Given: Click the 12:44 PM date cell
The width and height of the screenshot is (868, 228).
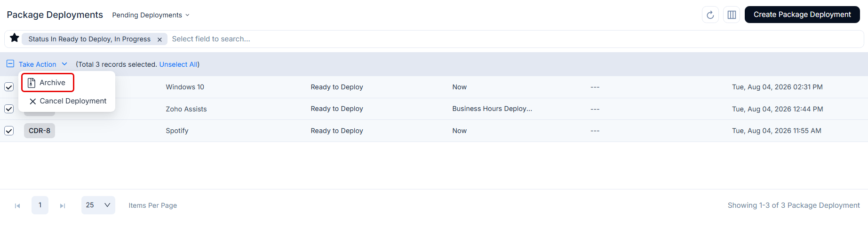Looking at the screenshot, I should pyautogui.click(x=778, y=109).
